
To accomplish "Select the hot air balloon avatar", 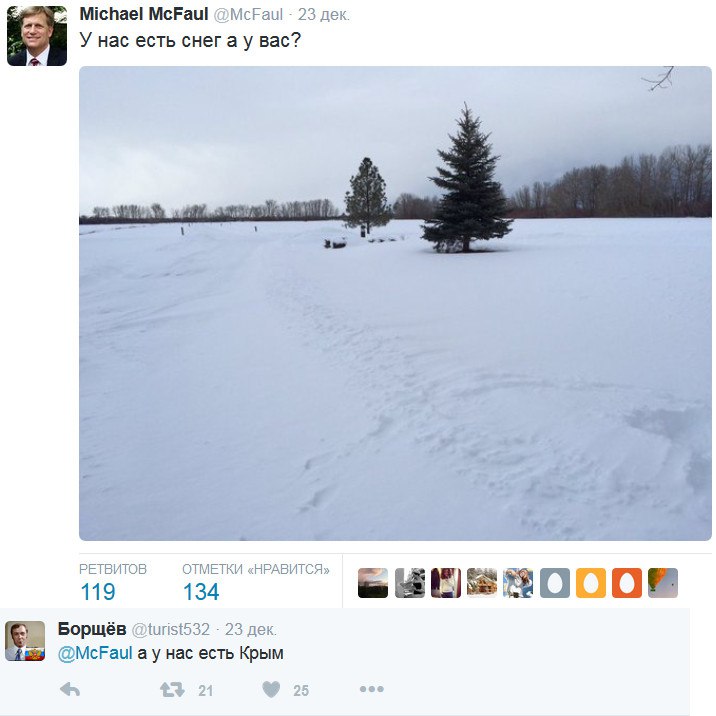I will point(663,583).
